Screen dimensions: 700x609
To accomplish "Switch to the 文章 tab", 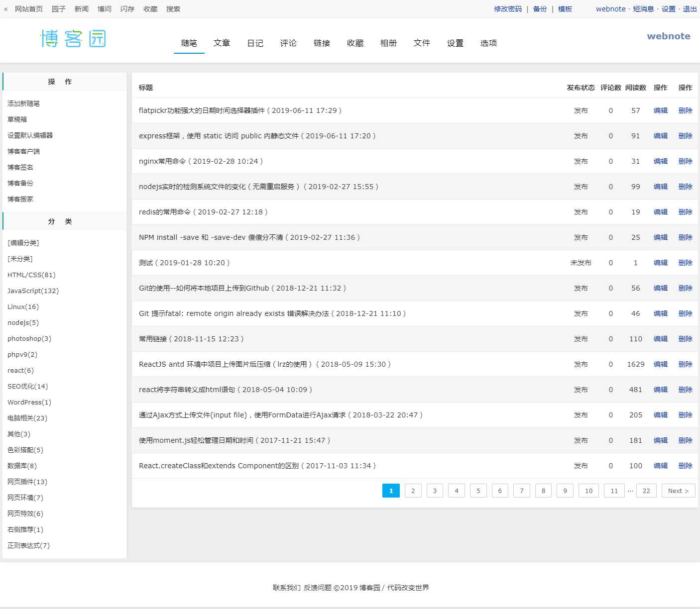I will [222, 43].
